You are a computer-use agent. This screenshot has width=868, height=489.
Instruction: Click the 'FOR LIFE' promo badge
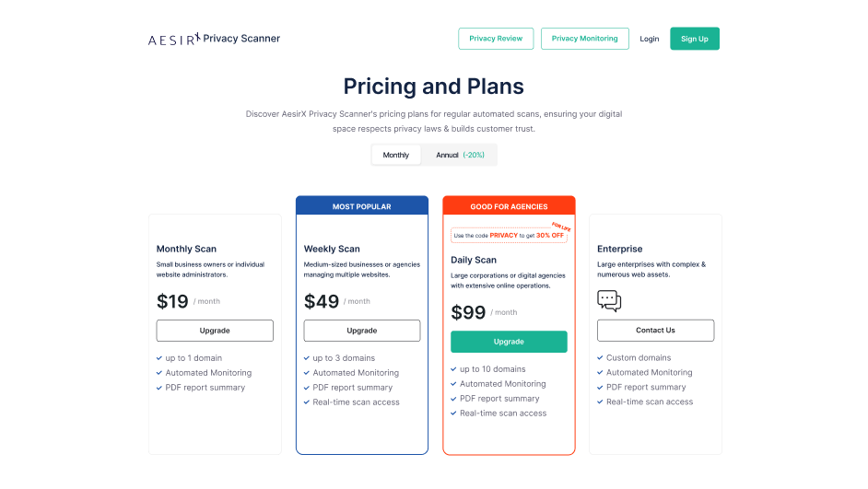[x=562, y=225]
